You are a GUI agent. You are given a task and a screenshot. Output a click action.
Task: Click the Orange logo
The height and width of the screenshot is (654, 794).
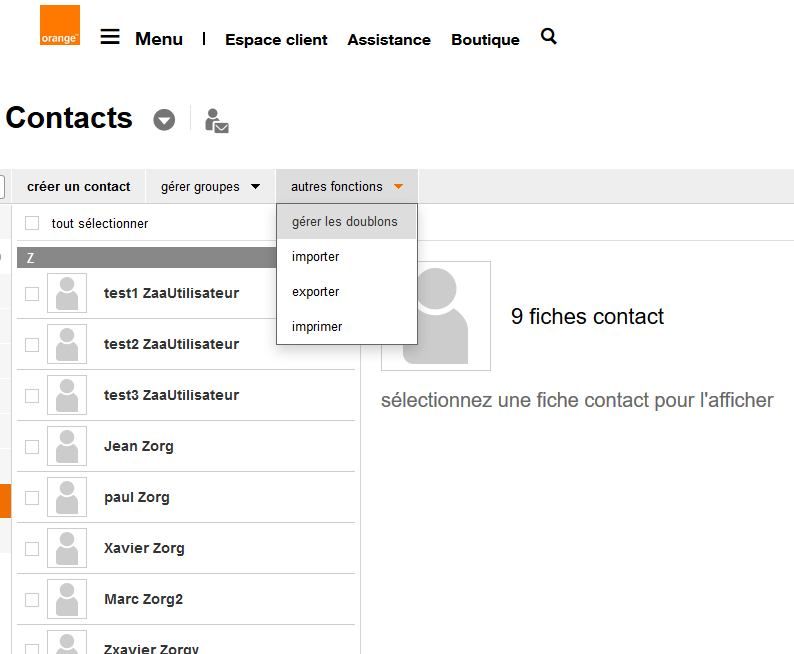tap(60, 26)
